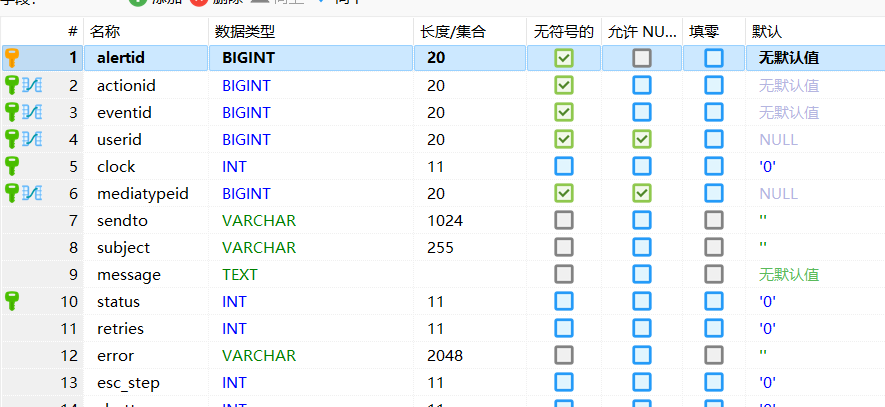Enable allow NULL for eventid
Viewport: 885px width, 407px height.
coord(642,112)
